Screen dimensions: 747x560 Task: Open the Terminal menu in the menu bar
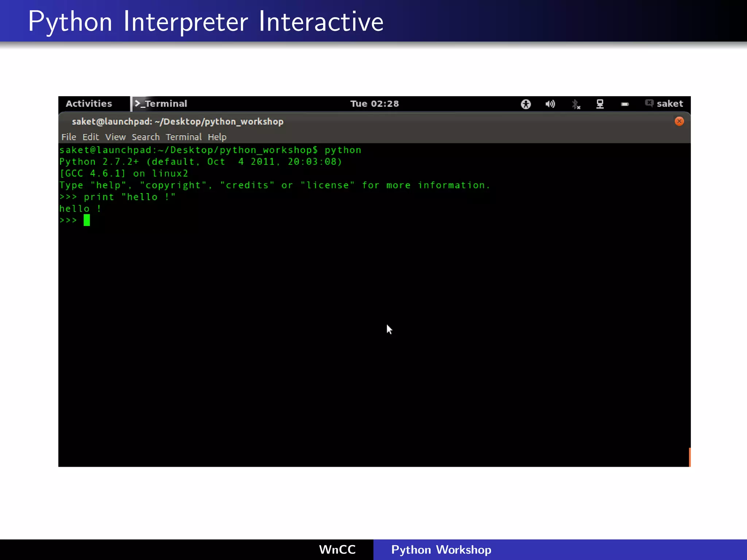(x=183, y=137)
